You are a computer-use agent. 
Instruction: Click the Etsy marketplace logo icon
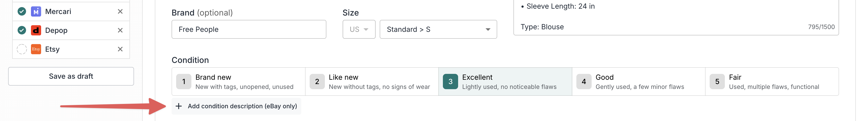36,49
